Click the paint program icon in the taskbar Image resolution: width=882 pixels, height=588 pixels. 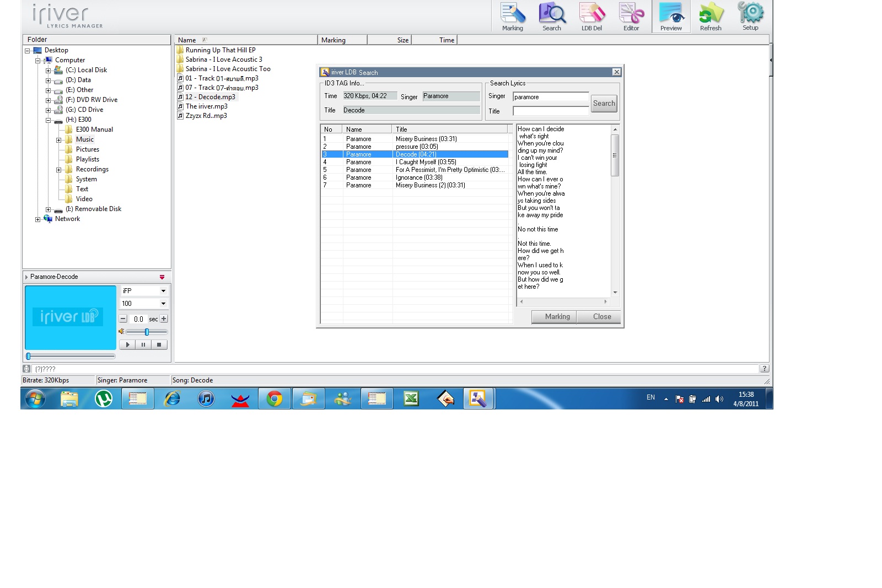445,398
